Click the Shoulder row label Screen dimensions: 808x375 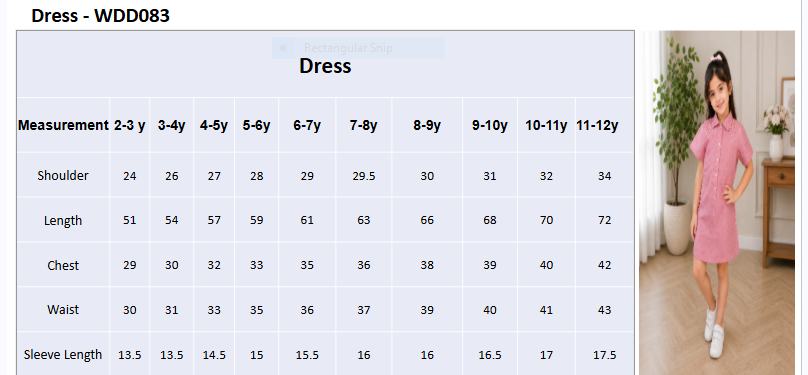63,176
